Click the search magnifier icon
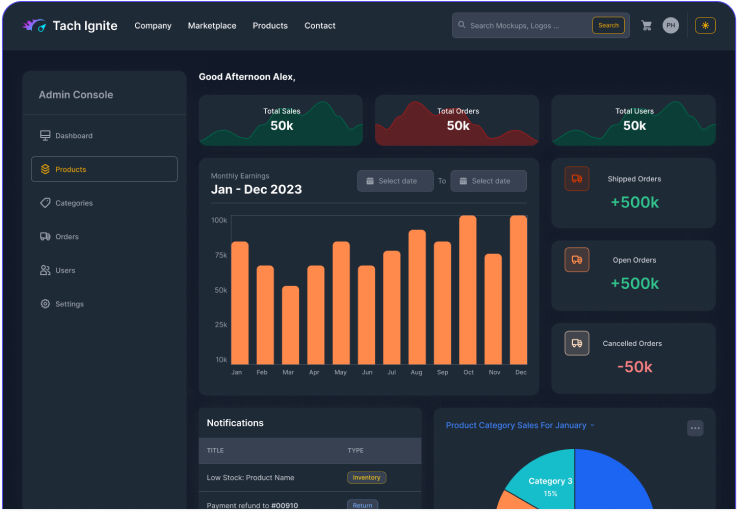The height and width of the screenshot is (512, 739). pyautogui.click(x=461, y=25)
